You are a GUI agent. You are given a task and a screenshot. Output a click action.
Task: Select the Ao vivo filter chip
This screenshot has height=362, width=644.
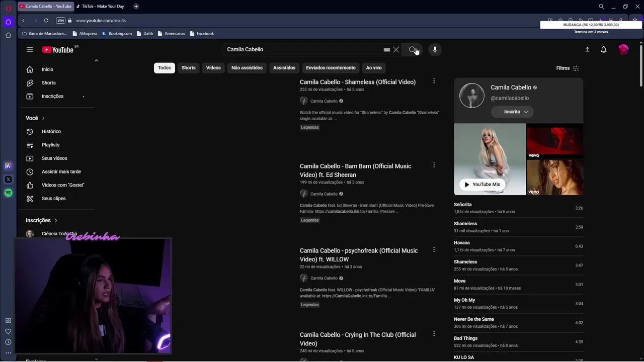pyautogui.click(x=374, y=68)
